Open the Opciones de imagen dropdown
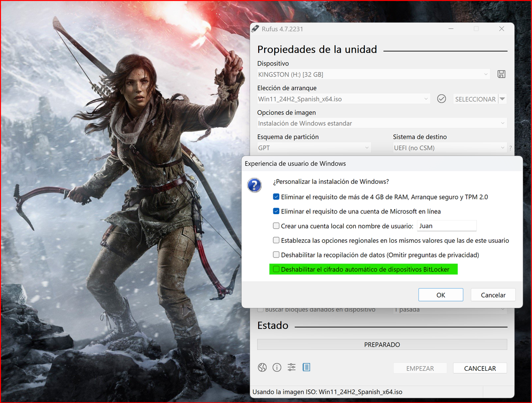532x403 pixels. point(382,123)
